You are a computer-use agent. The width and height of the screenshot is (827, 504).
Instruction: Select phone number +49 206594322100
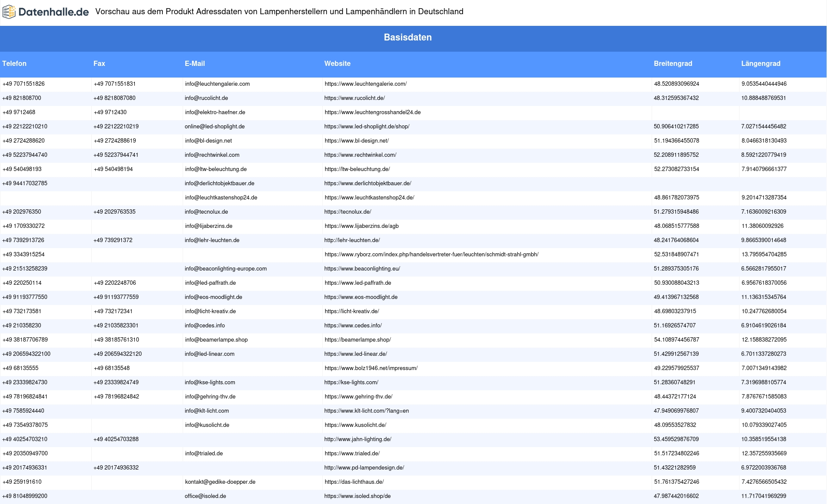(26, 354)
